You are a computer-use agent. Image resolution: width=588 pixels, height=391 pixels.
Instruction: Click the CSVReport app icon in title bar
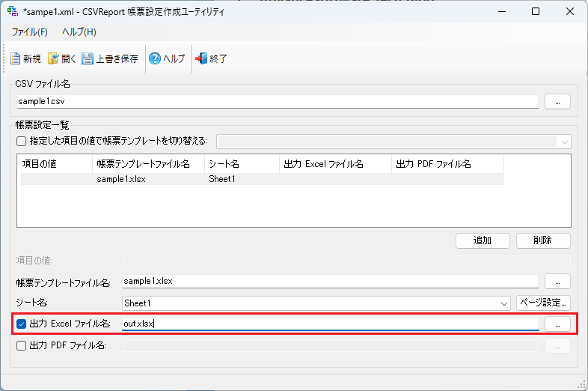tap(13, 12)
